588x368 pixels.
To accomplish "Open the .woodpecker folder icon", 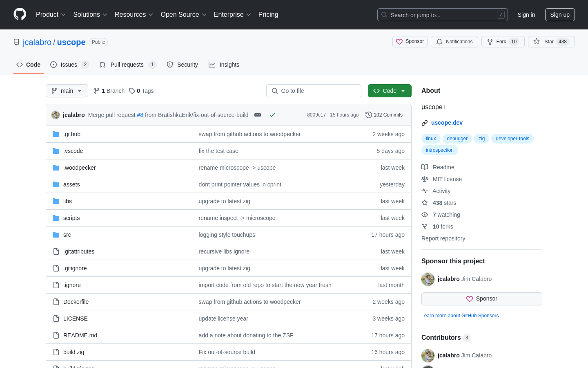I will [56, 168].
